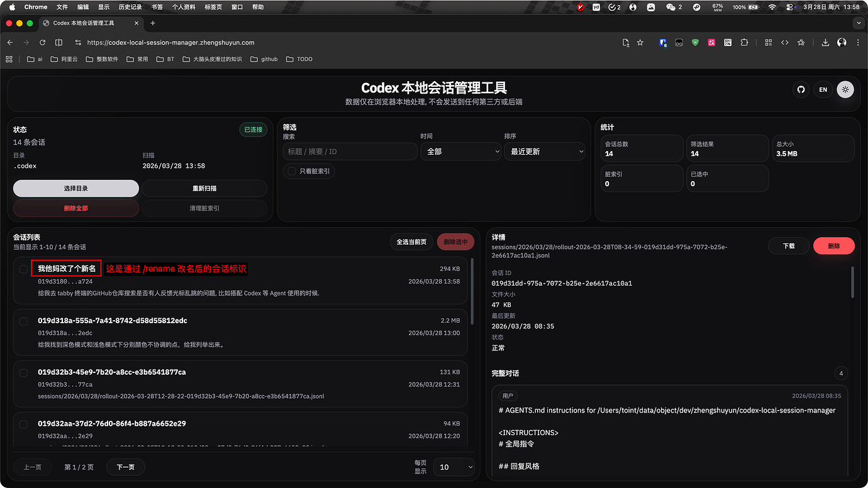The height and width of the screenshot is (488, 868).
Task: Open the Bitwarden extension icon
Action: pyautogui.click(x=663, y=43)
